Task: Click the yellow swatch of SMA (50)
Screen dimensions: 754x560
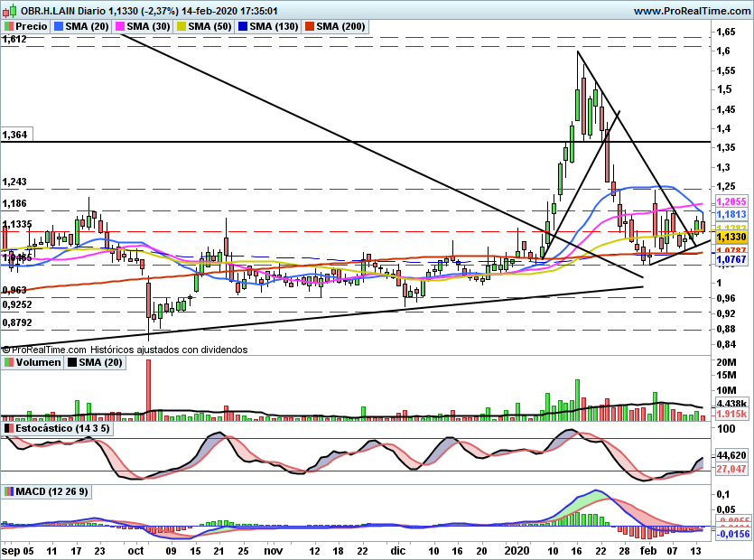Action: coord(182,26)
